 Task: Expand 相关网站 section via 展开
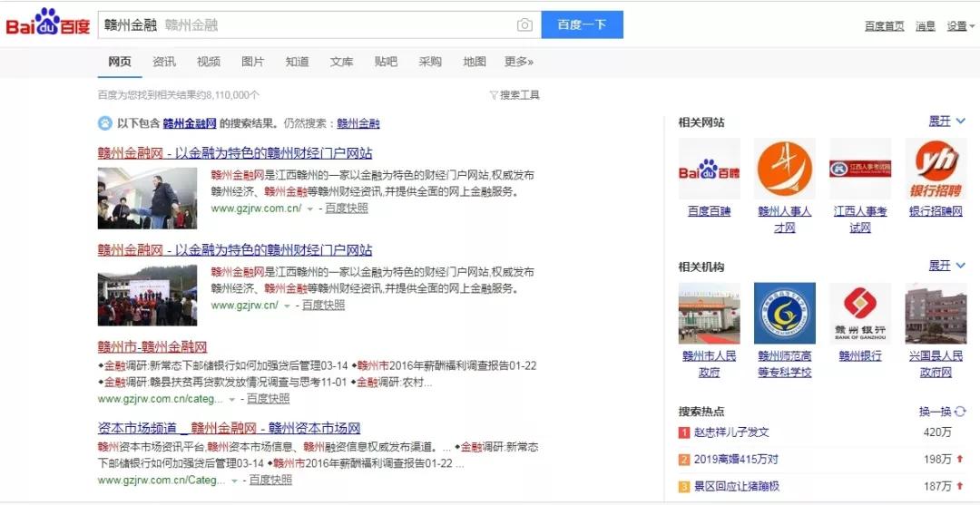(946, 121)
